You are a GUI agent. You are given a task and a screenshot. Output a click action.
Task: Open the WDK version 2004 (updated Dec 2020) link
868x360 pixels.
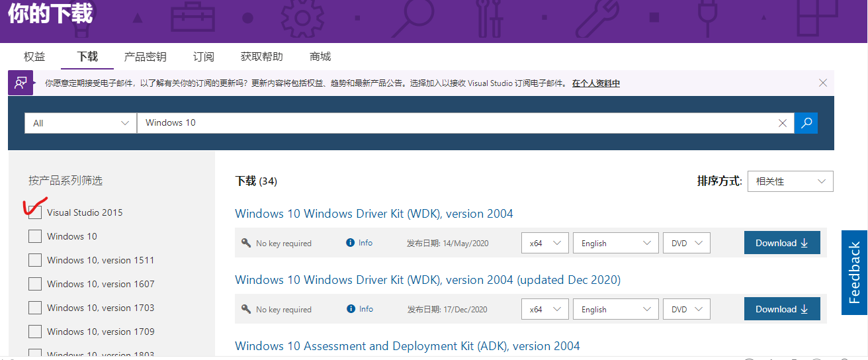427,280
